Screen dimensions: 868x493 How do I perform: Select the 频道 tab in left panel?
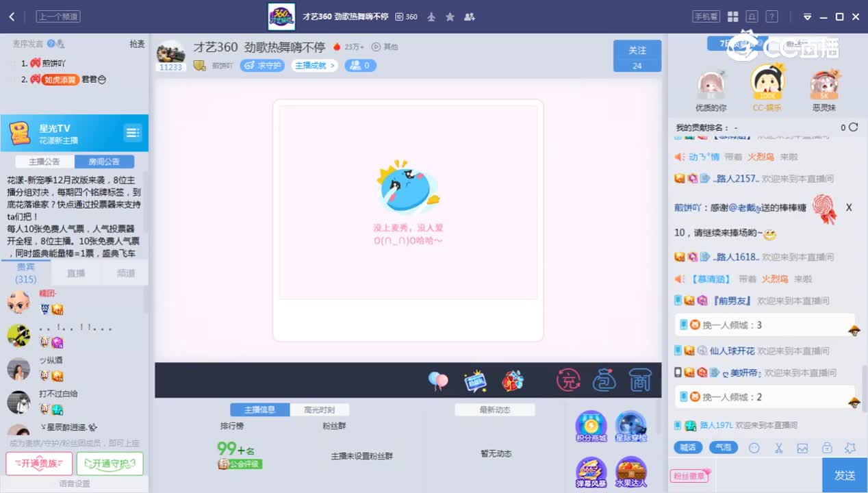point(125,273)
